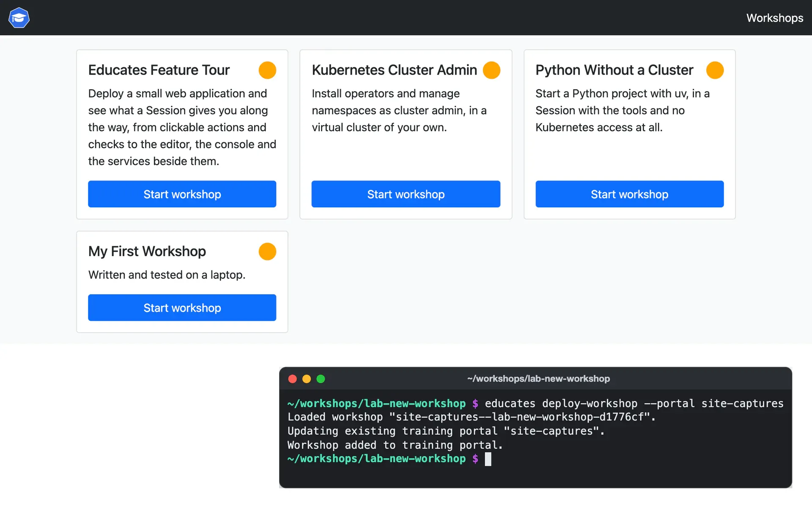Viewport: 812px width, 508px height.
Task: Click orange status dot on Kubernetes Cluster Admin
Action: coord(491,70)
